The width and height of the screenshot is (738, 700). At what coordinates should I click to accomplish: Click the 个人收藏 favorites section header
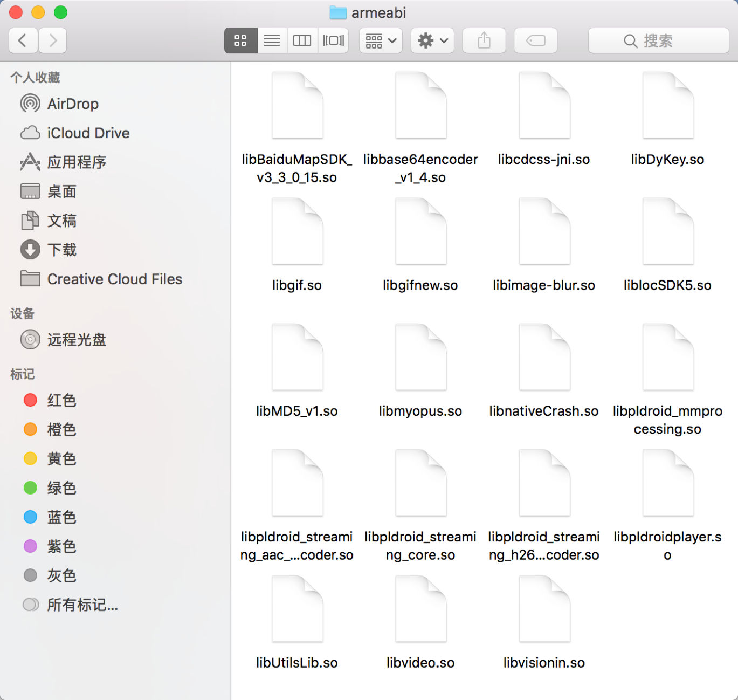coord(35,78)
